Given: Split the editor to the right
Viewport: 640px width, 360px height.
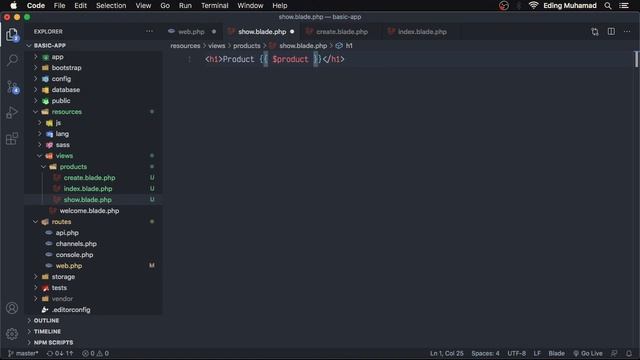Looking at the screenshot, I should 611,31.
